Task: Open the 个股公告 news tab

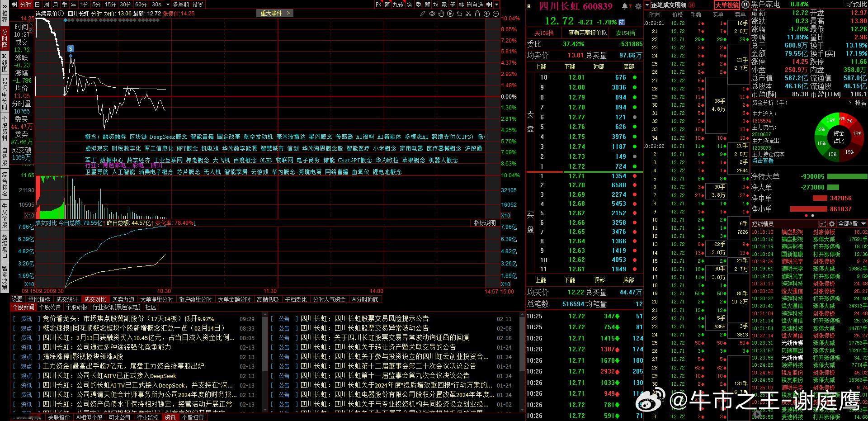Action: pos(50,307)
